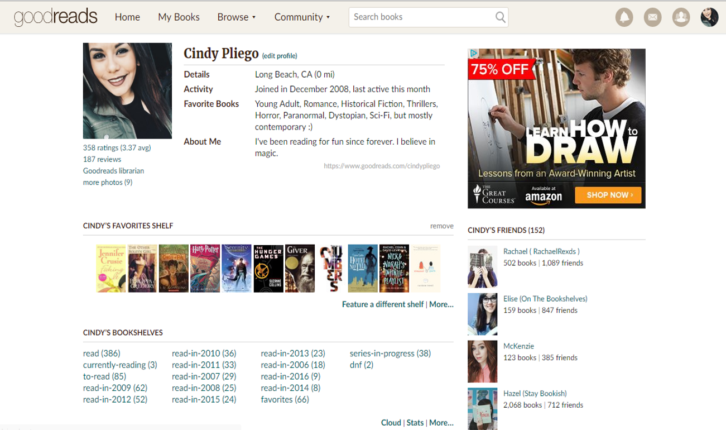The image size is (726, 430).
Task: Click the Stats link under bookshelves
Action: coord(415,423)
